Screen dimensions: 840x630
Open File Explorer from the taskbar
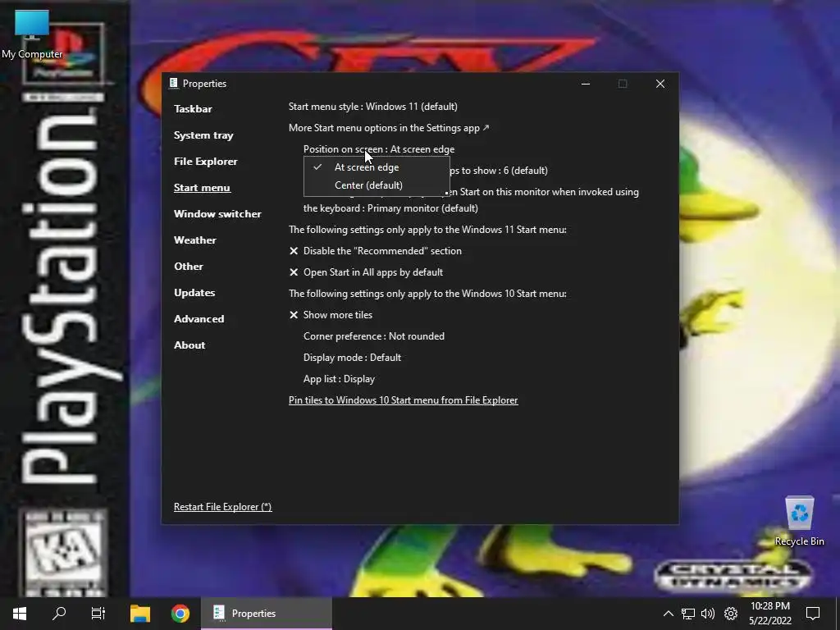click(140, 614)
